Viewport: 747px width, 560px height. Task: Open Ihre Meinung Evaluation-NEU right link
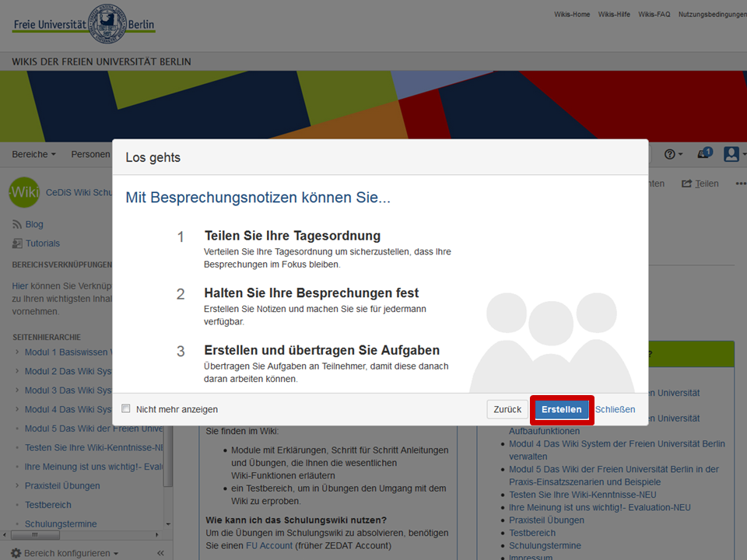click(x=600, y=508)
